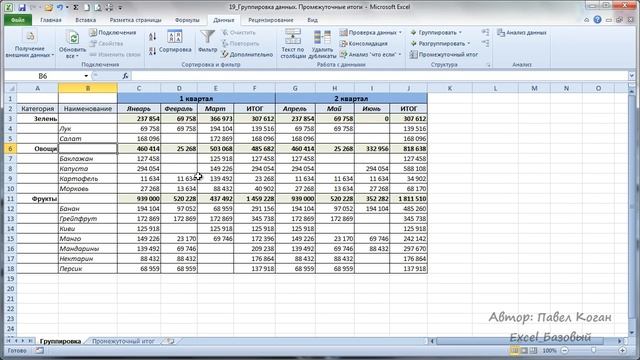Image resolution: width=640 pixels, height=360 pixels.
Task: Expand Data Validation (Проверка данных) dropdown
Action: pos(400,32)
